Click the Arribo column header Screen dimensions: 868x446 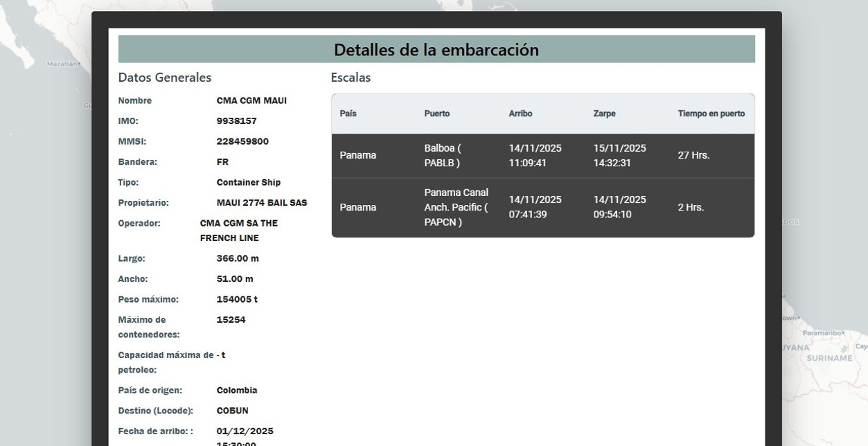coord(520,114)
